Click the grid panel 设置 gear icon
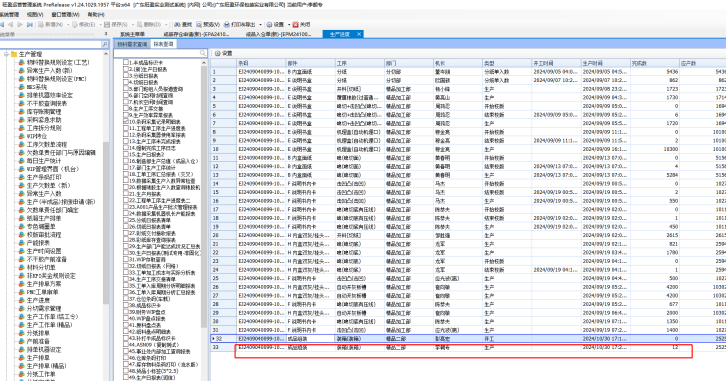 [x=217, y=53]
